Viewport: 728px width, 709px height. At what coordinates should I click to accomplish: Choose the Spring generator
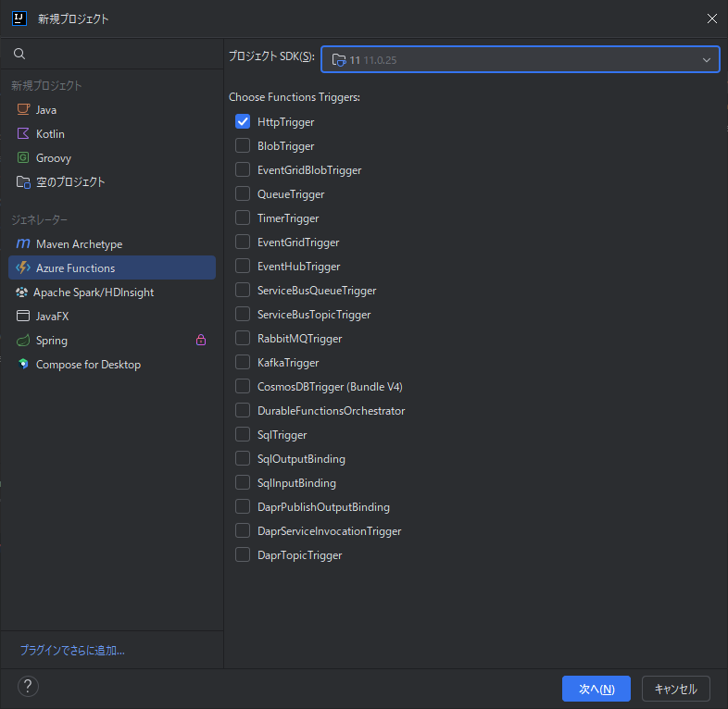pos(112,340)
